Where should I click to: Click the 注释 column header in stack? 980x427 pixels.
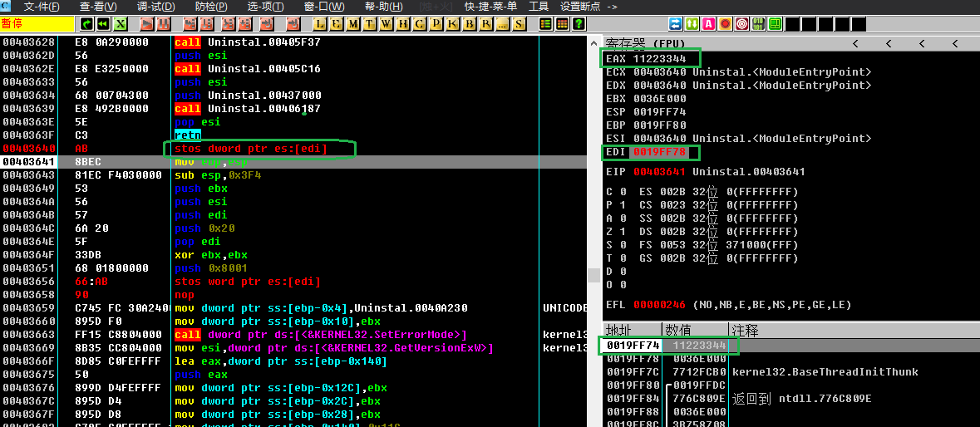746,330
